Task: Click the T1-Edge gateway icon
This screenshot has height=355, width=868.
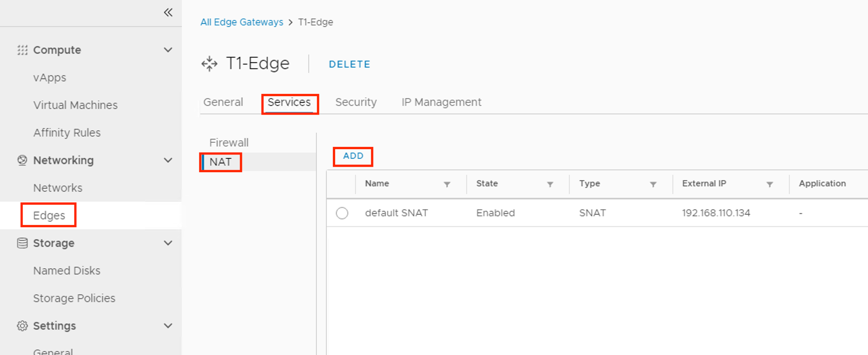Action: pyautogui.click(x=209, y=64)
